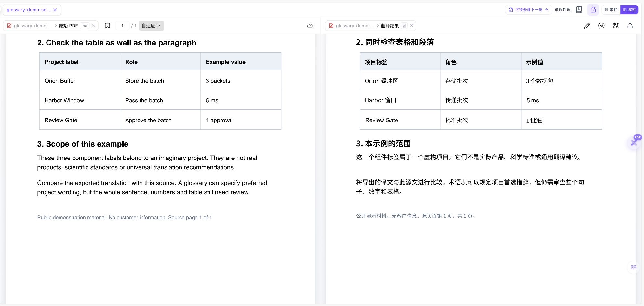Click the 'Harbor Window' table cell
The image size is (644, 306).
tap(80, 100)
